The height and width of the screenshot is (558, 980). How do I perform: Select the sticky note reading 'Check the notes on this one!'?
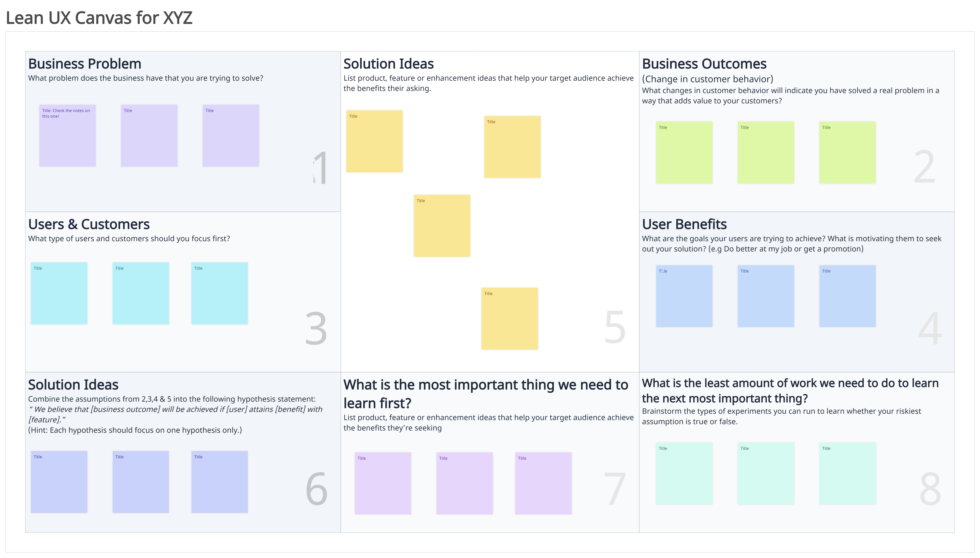67,136
